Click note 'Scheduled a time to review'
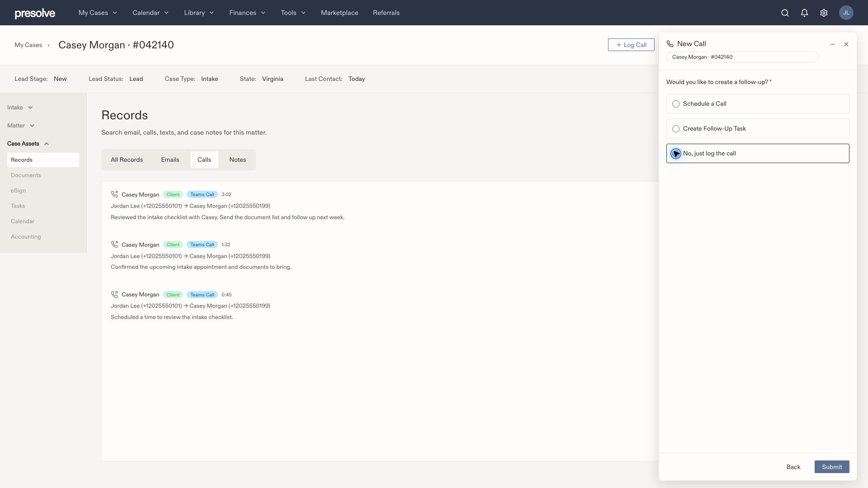This screenshot has height=488, width=868. (172, 317)
